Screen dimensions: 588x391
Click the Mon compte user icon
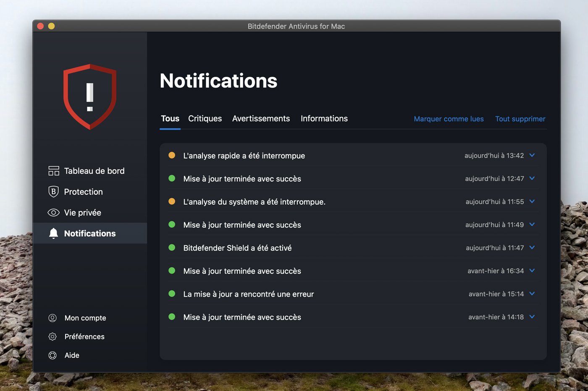point(52,318)
